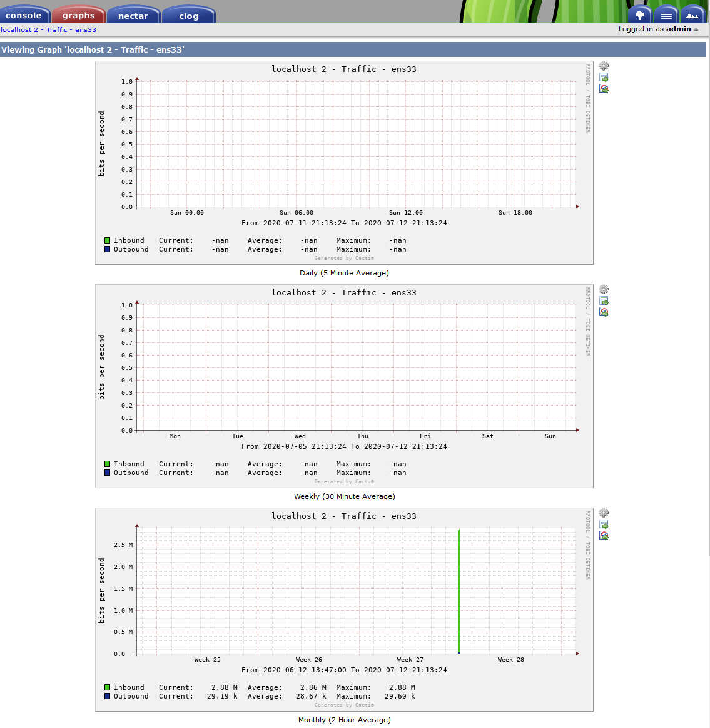
Task: Switch to List View using the list icon
Action: point(666,14)
